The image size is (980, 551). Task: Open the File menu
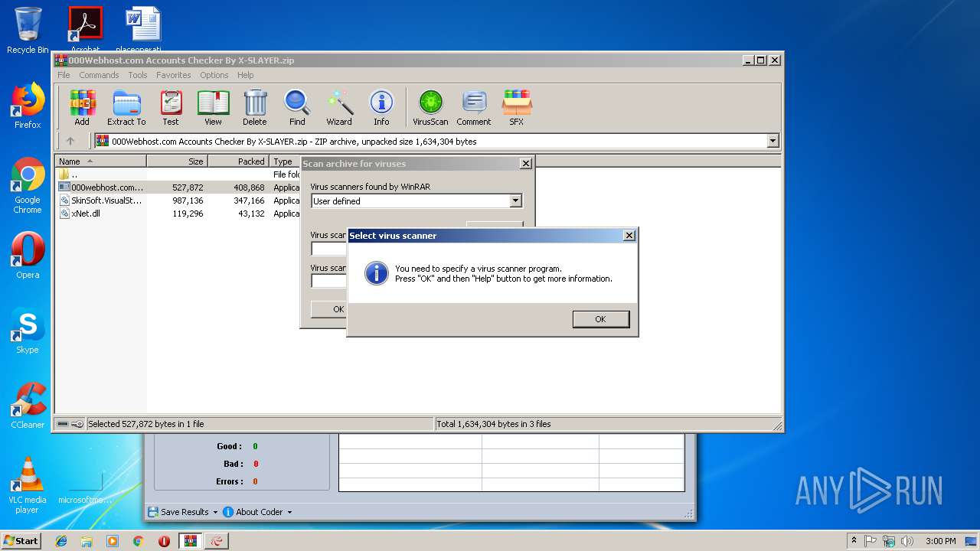click(x=64, y=75)
